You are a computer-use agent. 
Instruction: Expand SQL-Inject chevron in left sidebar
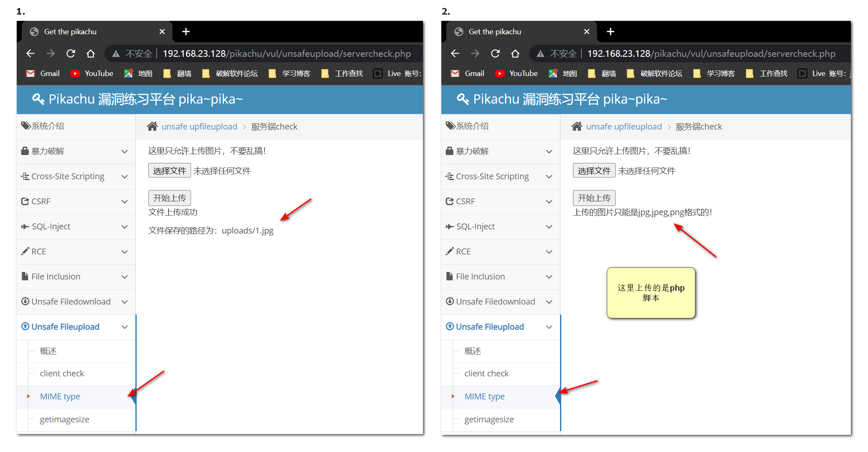[125, 226]
